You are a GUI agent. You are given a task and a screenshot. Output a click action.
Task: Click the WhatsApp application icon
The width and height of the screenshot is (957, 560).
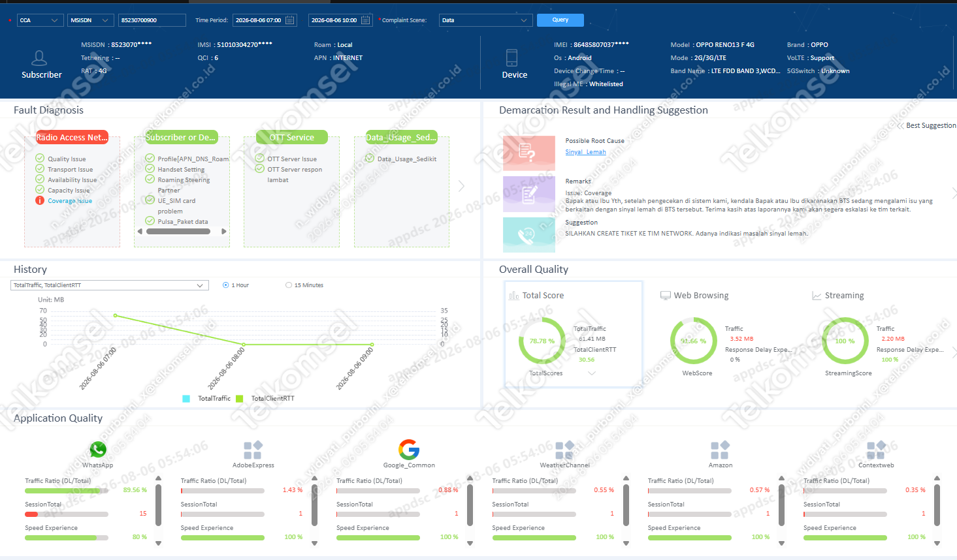[98, 449]
